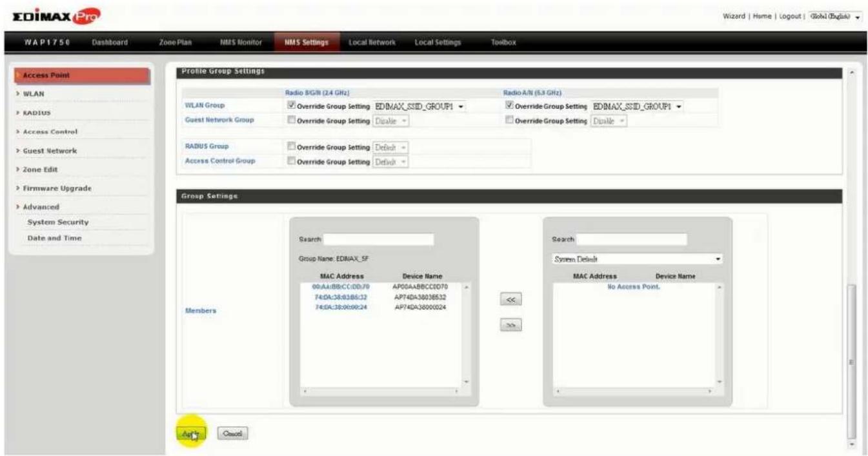Enable Access Control Group override checkbox
The width and height of the screenshot is (868, 456).
[291, 161]
